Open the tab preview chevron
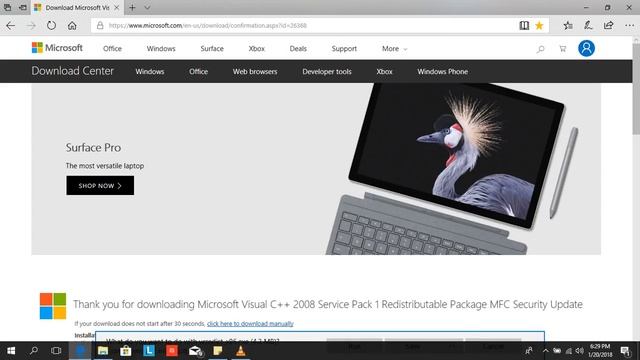The height and width of the screenshot is (360, 640). tap(147, 7)
